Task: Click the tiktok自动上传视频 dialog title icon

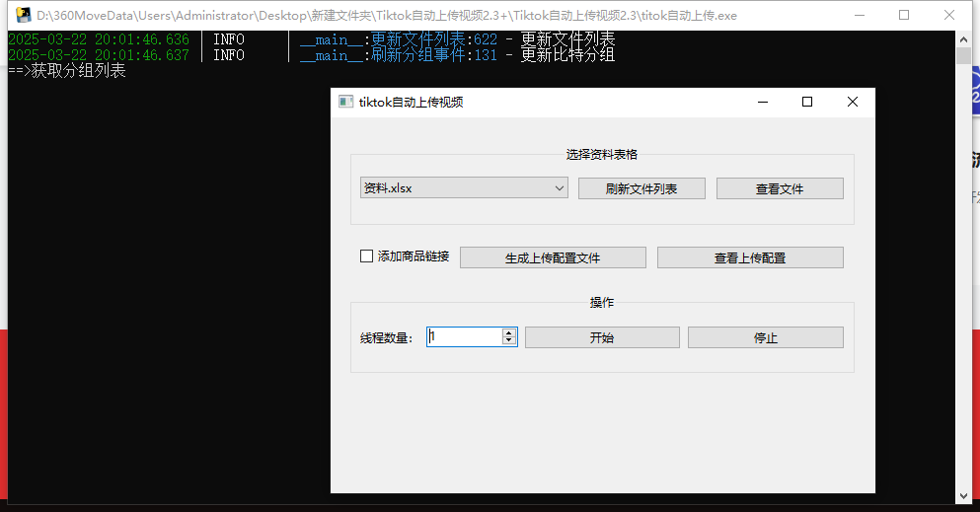Action: 345,102
